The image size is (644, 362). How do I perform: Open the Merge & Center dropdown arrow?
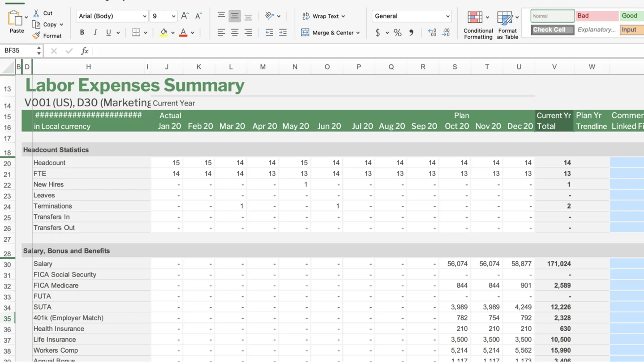(358, 33)
